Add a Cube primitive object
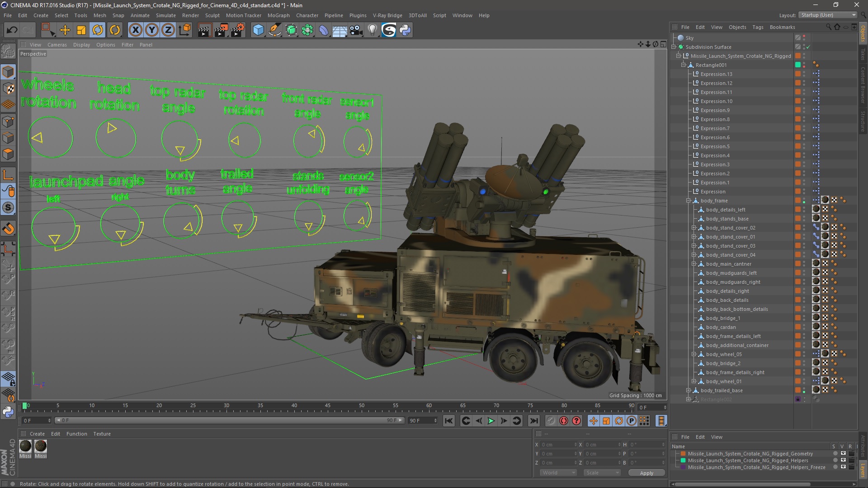The height and width of the screenshot is (488, 868). (x=258, y=30)
